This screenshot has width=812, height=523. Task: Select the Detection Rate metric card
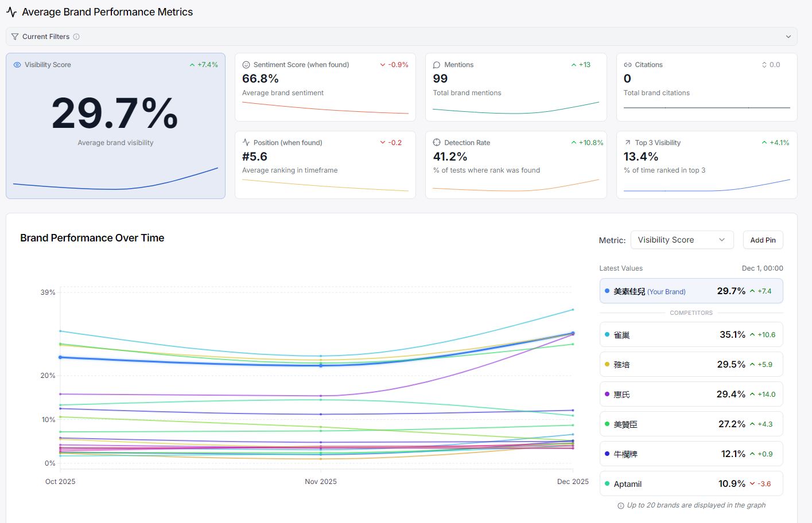pyautogui.click(x=515, y=165)
